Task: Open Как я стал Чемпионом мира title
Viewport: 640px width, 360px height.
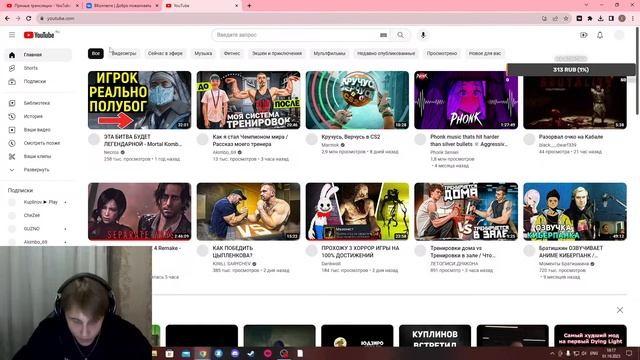Action: [x=250, y=140]
